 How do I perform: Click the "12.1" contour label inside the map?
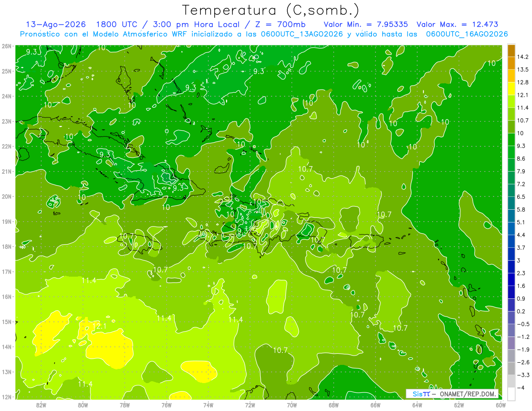(99, 326)
